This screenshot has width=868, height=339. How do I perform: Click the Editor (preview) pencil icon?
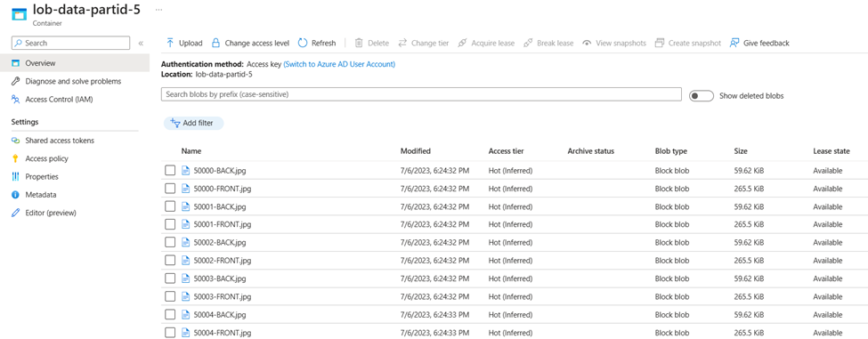[x=15, y=213]
